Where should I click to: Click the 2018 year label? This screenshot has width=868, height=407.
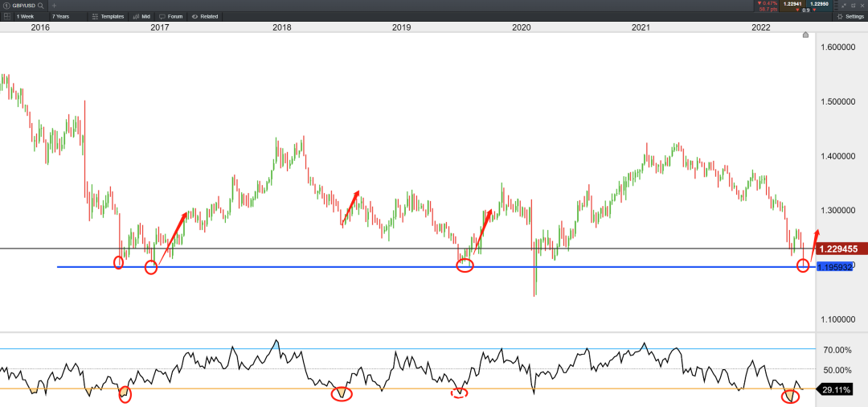[282, 27]
